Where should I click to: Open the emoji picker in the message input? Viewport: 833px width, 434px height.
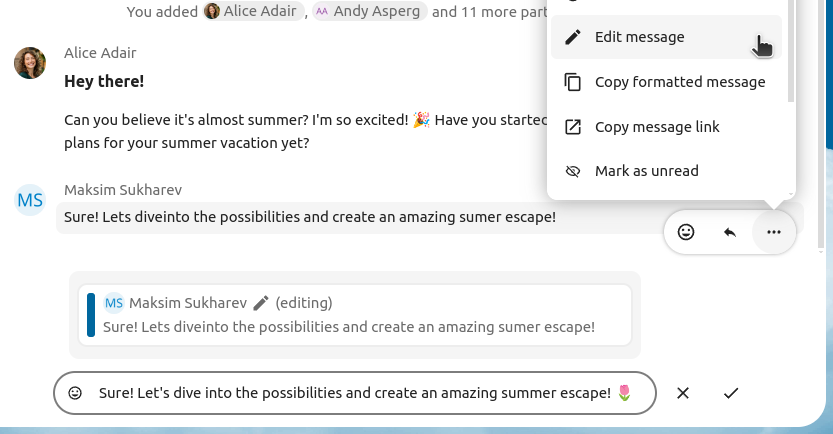click(75, 393)
